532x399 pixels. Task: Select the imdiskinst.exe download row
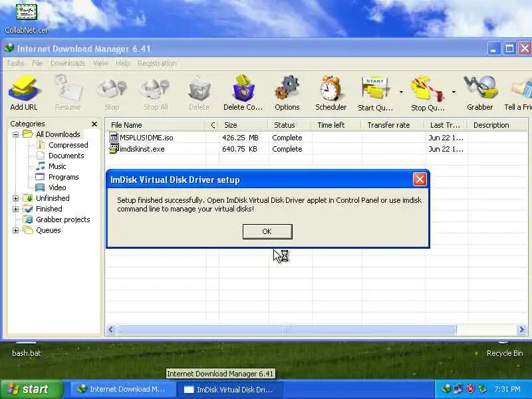pos(317,149)
